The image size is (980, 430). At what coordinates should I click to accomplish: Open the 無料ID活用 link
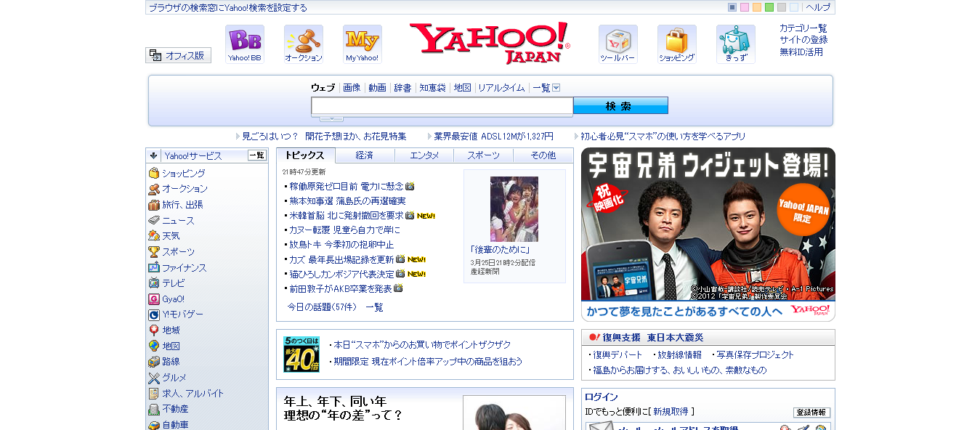click(x=801, y=52)
